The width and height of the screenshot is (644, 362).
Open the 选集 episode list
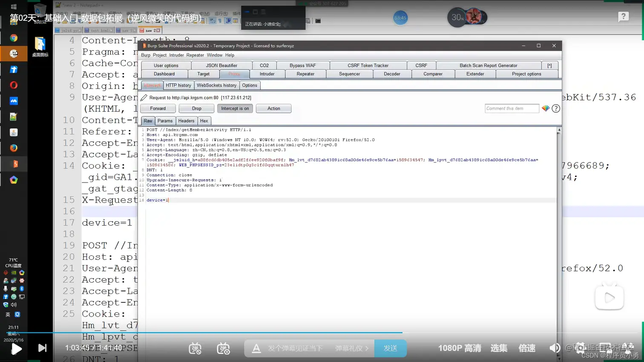tap(499, 348)
